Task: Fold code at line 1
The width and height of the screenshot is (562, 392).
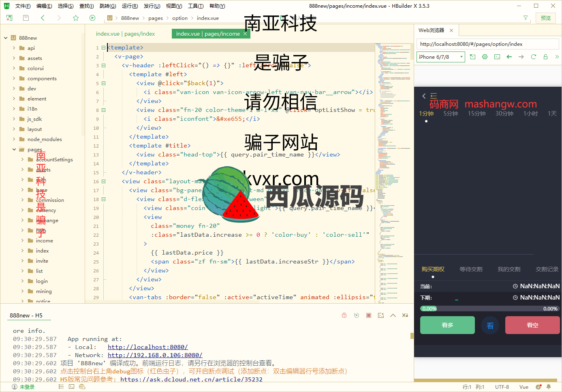Action: tap(103, 47)
